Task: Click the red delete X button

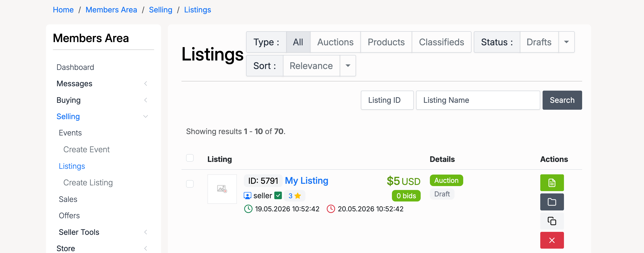Action: click(552, 240)
